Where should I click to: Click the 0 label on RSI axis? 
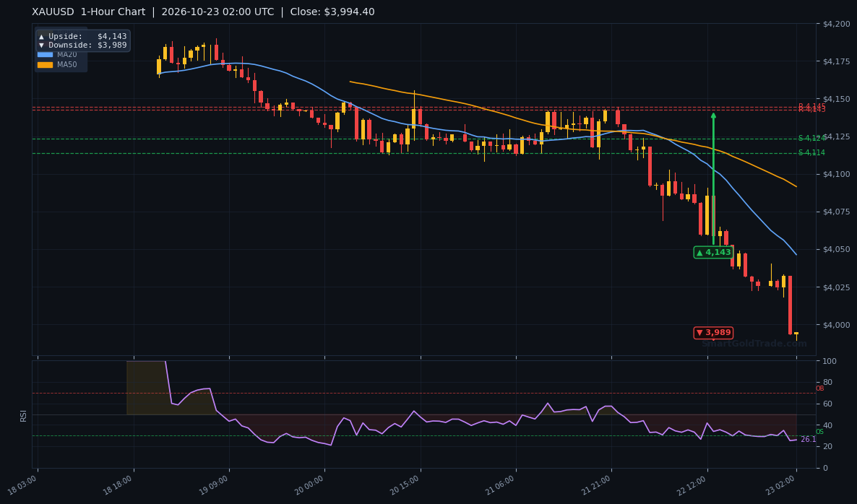pos(825,469)
